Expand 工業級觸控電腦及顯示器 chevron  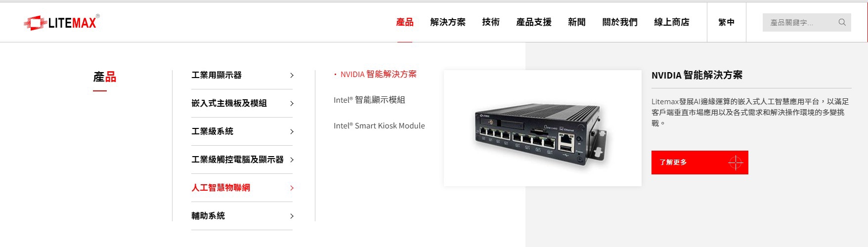point(292,160)
